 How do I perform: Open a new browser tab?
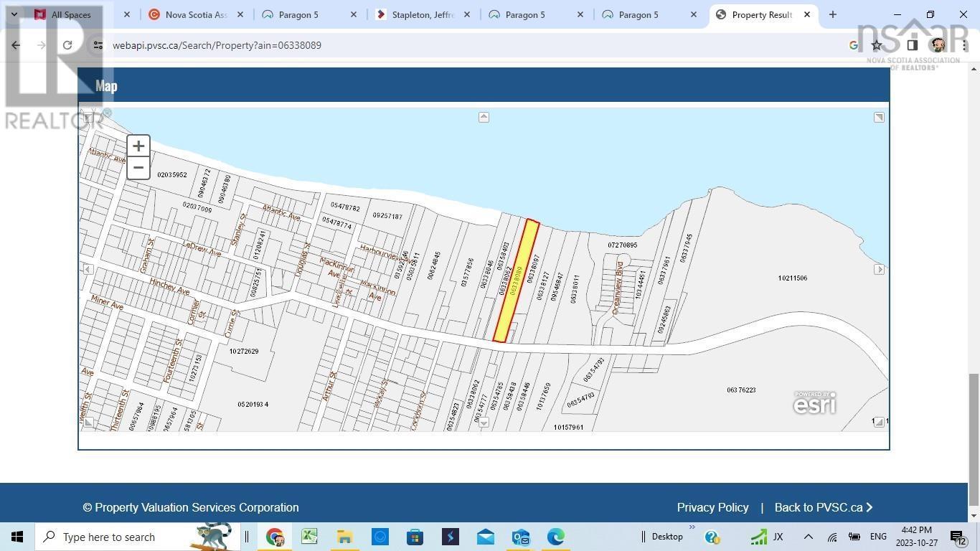[x=832, y=14]
